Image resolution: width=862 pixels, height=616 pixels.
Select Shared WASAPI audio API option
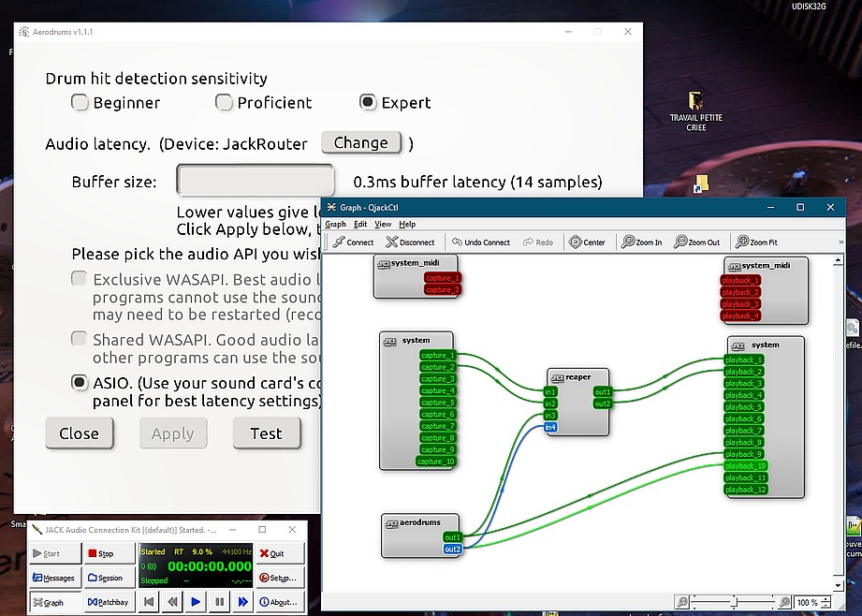pyautogui.click(x=80, y=339)
